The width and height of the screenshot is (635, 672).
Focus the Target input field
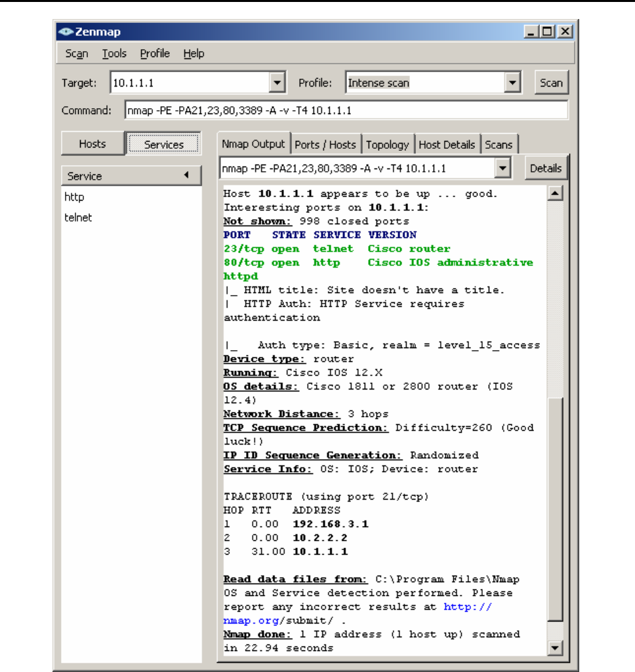point(190,83)
